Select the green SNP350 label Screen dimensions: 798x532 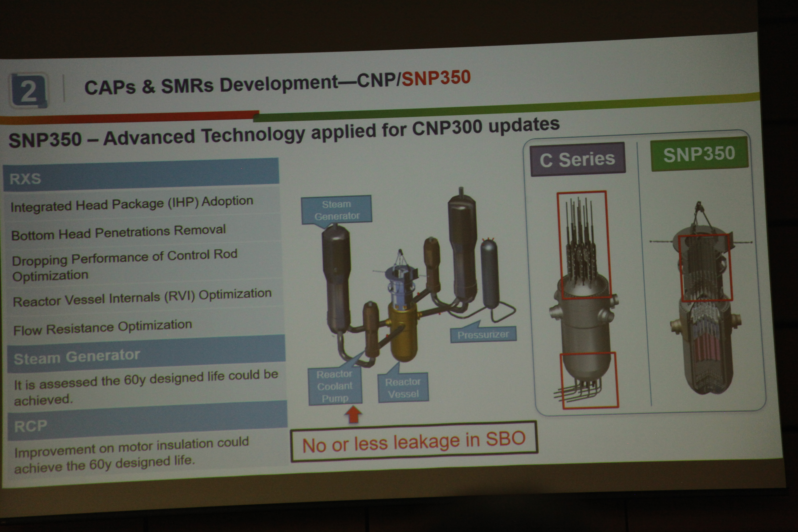(x=699, y=154)
